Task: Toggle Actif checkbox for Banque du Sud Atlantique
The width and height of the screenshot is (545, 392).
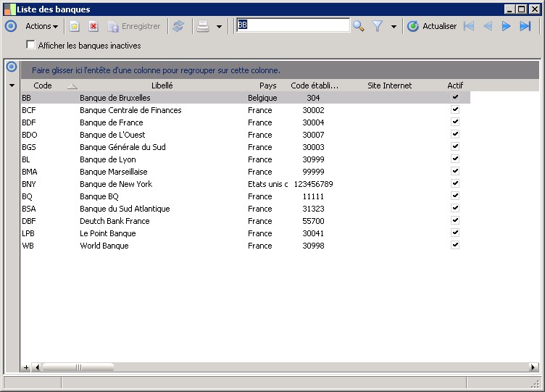Action: pos(455,208)
